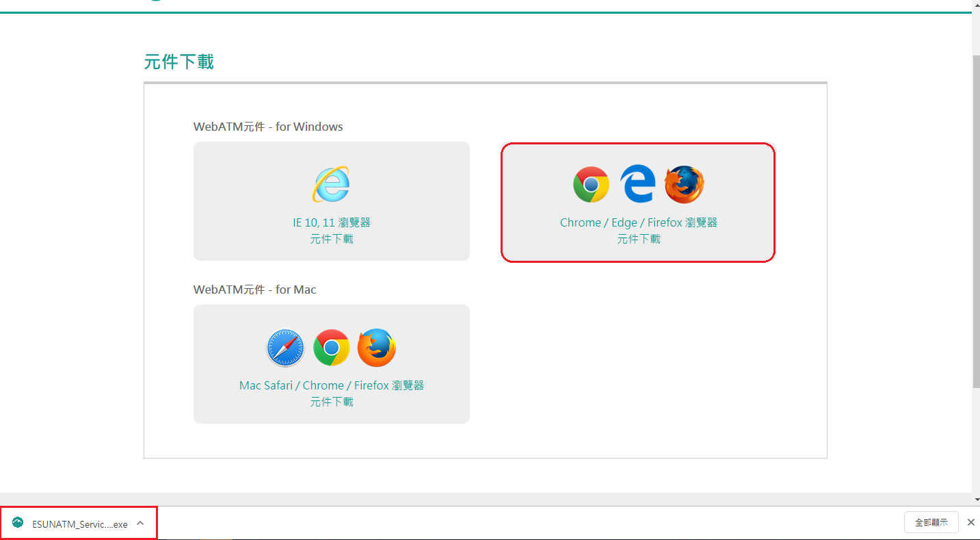This screenshot has height=540, width=980.
Task: Close the downloads bar
Action: point(971,522)
